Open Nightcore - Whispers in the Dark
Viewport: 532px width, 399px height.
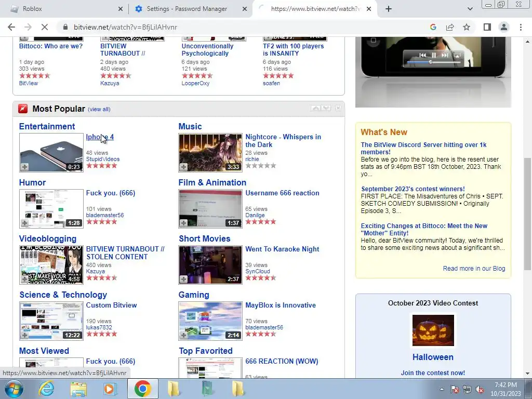pyautogui.click(x=283, y=141)
